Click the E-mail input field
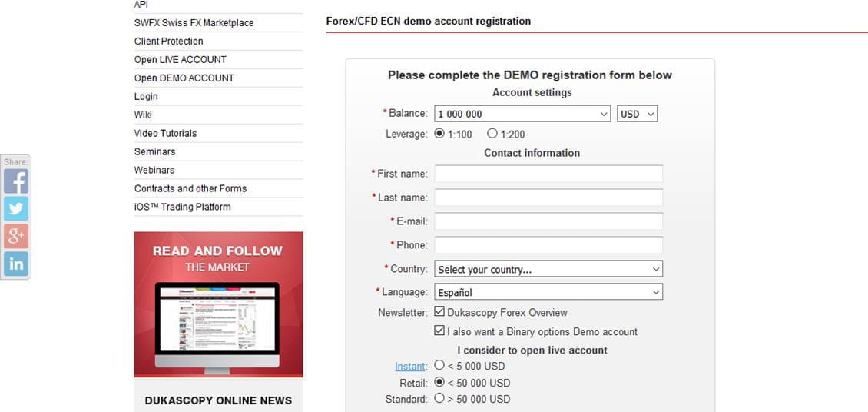The image size is (868, 412). pyautogui.click(x=548, y=221)
